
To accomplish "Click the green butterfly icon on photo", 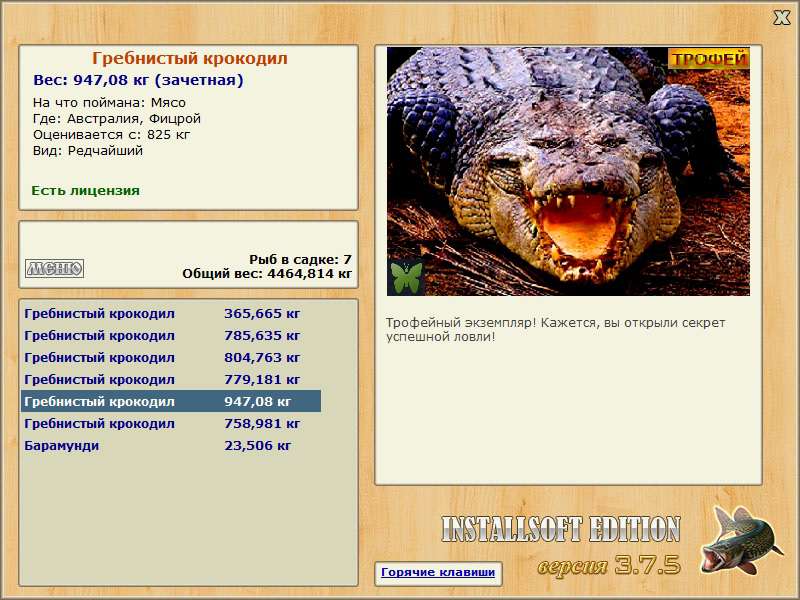I will click(x=406, y=277).
